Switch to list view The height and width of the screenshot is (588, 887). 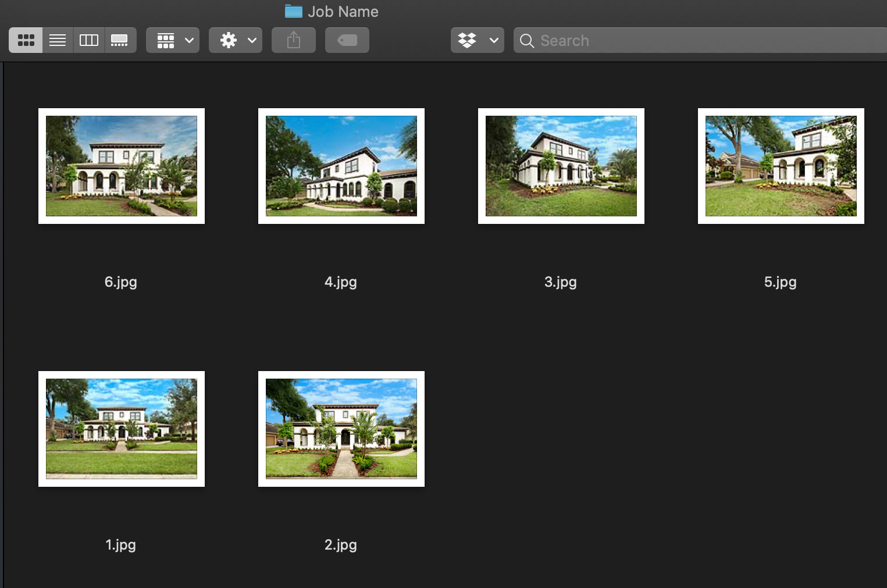(58, 40)
